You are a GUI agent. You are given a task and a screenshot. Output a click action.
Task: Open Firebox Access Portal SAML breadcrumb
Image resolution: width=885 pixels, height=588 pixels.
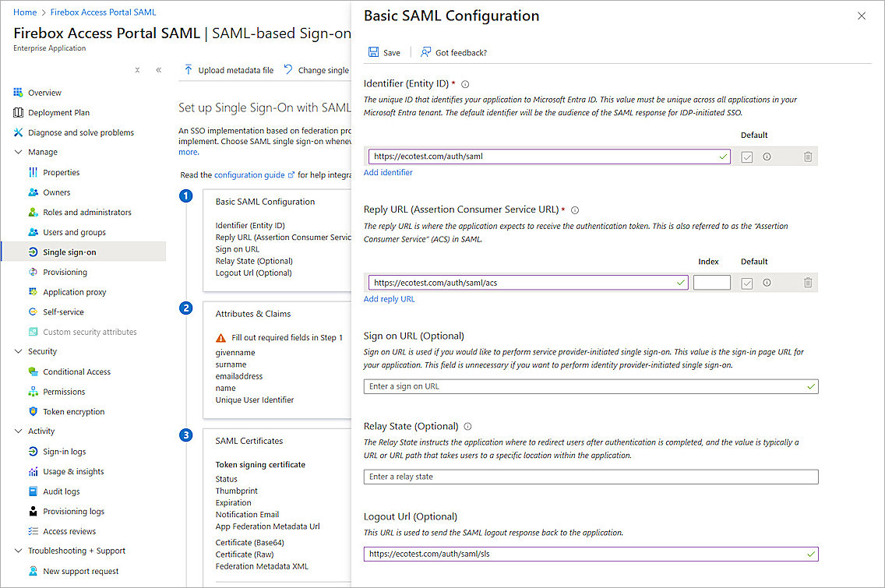102,12
